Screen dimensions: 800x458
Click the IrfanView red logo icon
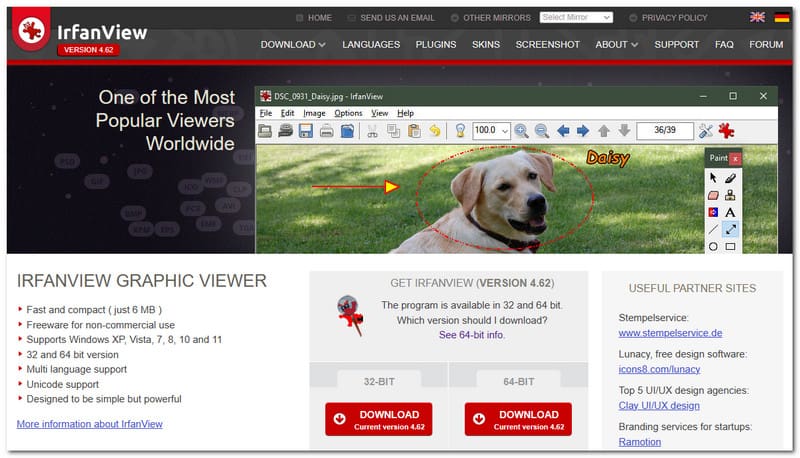(x=31, y=30)
